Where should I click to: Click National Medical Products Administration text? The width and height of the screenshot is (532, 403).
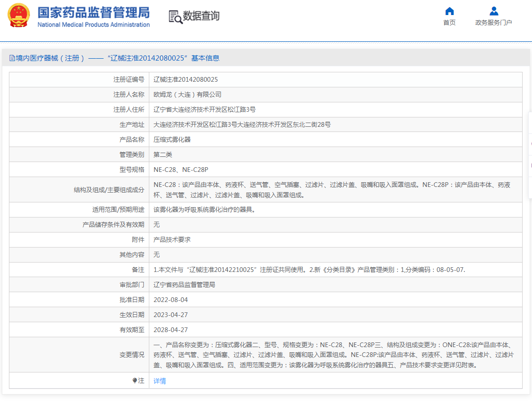tap(93, 24)
